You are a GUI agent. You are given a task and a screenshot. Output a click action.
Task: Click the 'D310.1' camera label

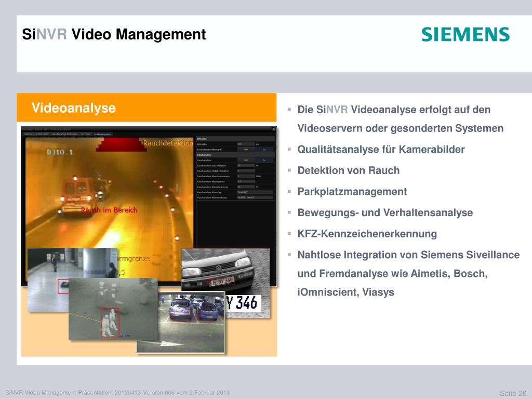coord(60,152)
